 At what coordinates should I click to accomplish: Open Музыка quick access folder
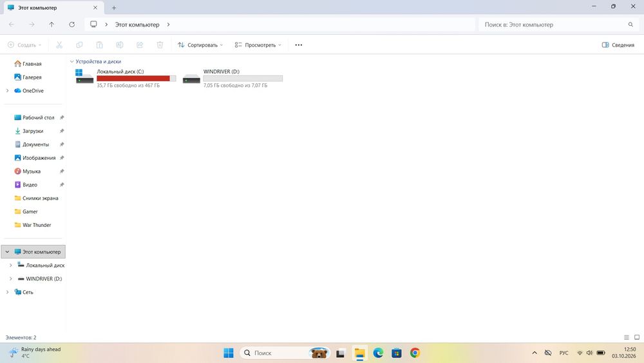tap(33, 172)
